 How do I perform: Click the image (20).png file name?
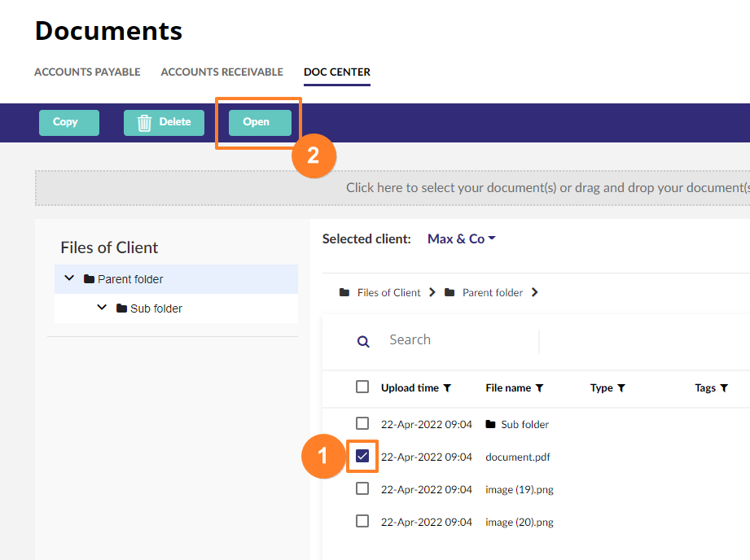(x=520, y=523)
